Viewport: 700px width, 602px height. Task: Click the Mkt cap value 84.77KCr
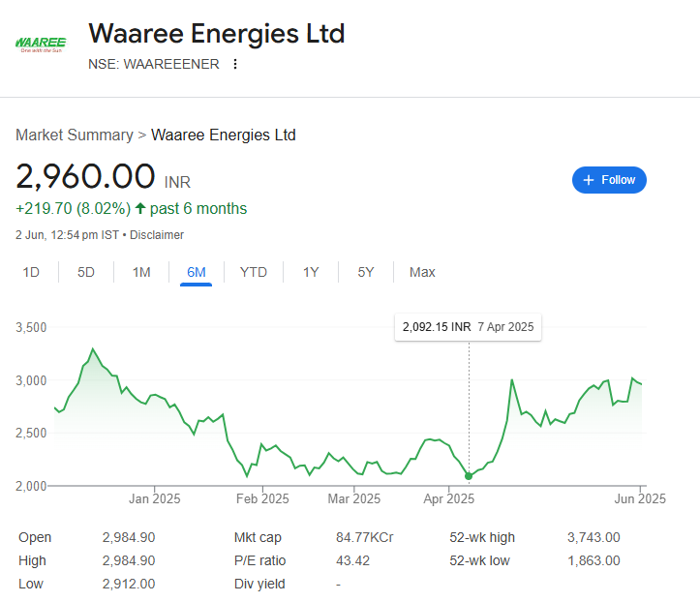365,537
